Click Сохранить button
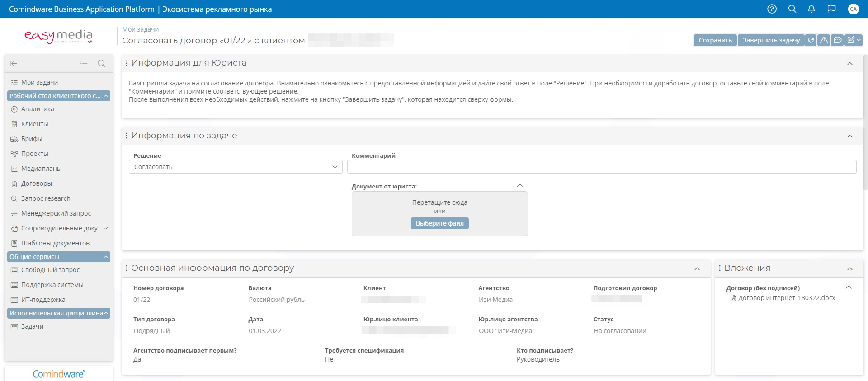This screenshot has width=868, height=381. (x=715, y=40)
